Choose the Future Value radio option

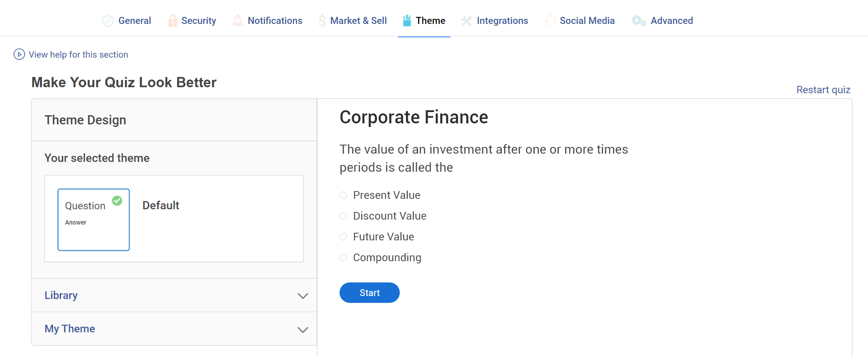pos(343,237)
